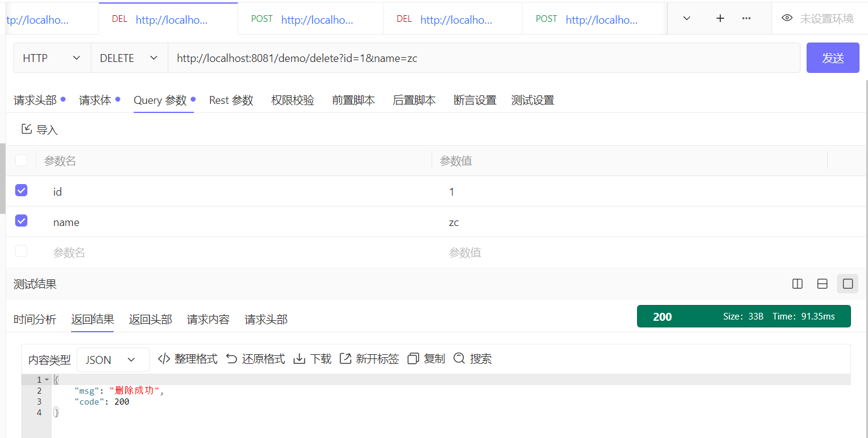This screenshot has height=438, width=868.
Task: Click the Size: 33B label
Action: pos(743,317)
